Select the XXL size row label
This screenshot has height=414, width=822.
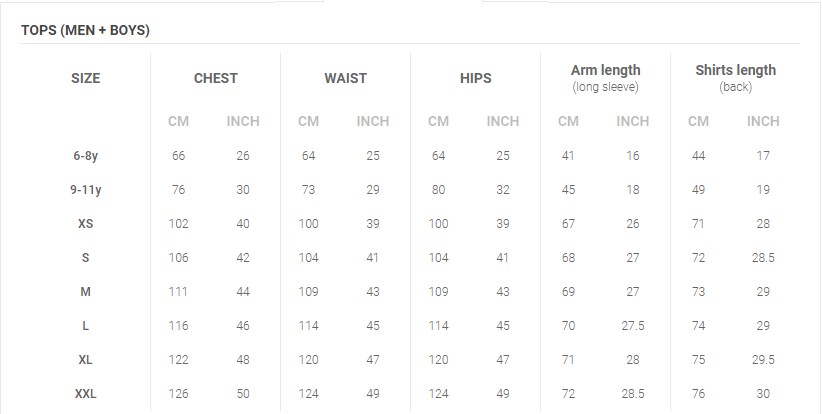pos(86,394)
